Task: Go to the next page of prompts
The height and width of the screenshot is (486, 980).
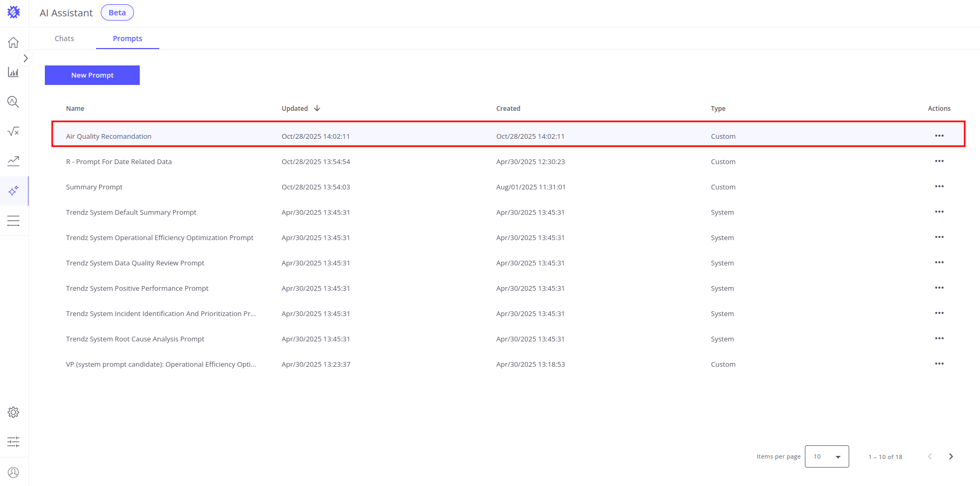Action: 950,456
